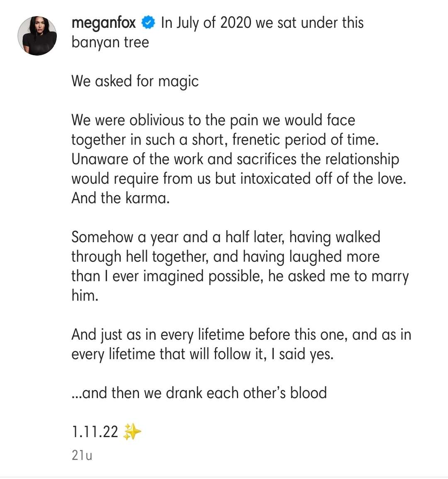
Task: Click the blue verified badge icon
Action: pos(148,22)
